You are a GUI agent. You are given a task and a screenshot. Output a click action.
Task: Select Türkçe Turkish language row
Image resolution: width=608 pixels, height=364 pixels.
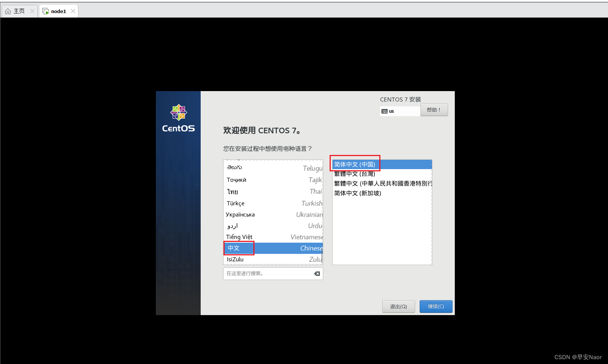pos(273,203)
